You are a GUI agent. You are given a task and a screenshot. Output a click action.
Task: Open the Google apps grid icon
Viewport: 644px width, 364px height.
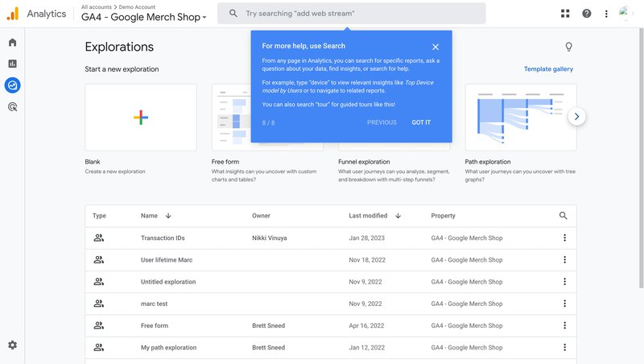565,14
